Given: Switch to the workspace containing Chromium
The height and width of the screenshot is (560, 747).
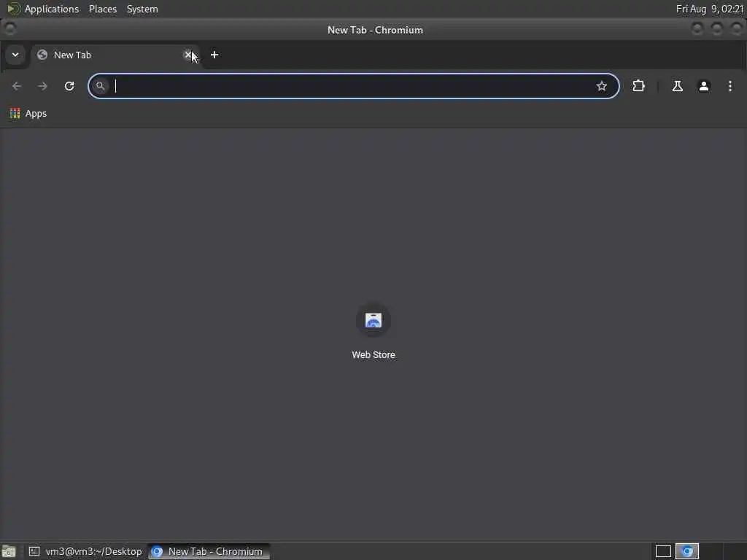Looking at the screenshot, I should 687,551.
